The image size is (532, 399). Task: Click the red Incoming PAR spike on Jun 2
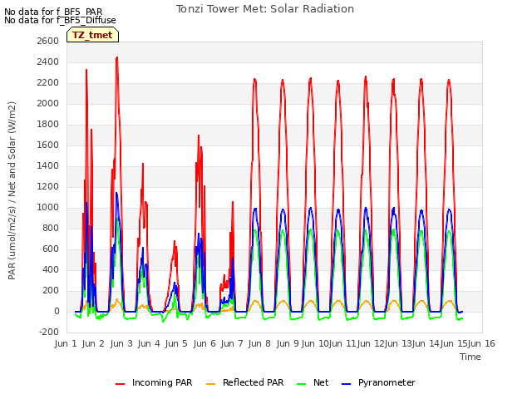86,70
